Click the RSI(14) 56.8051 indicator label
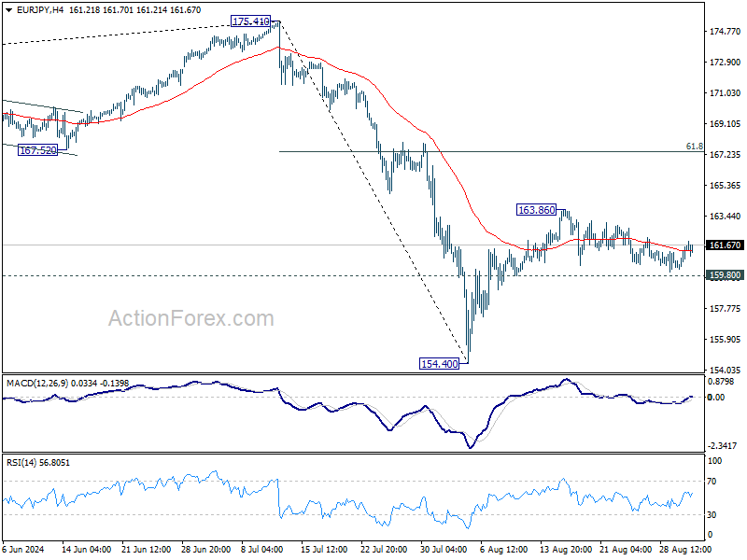Screen dimensions: 747x560 [x=37, y=463]
